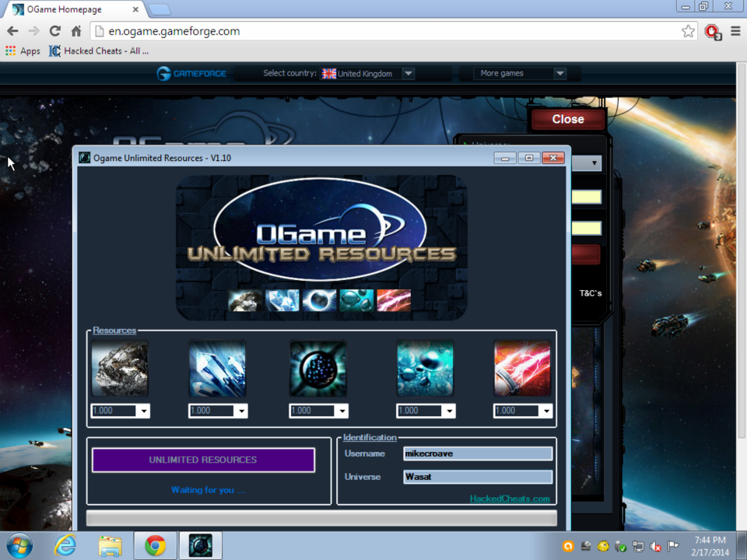Click the small crystal thumbnail in the banner
Viewport: 747px width, 560px height.
(282, 300)
